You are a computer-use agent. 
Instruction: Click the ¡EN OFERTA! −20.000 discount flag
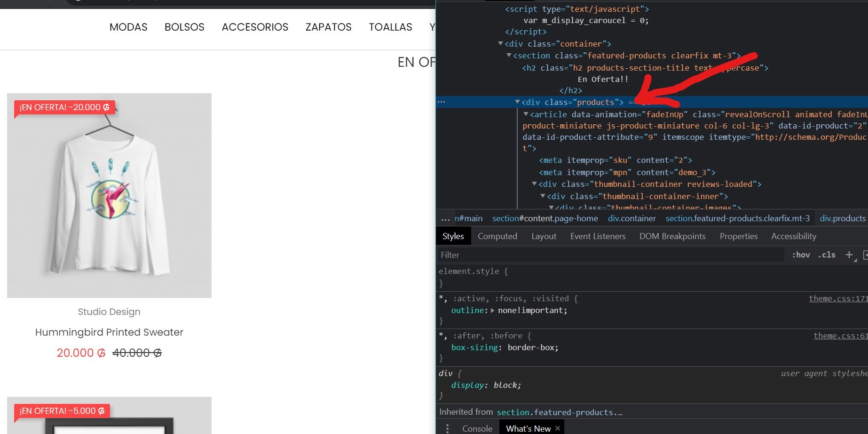tap(64, 107)
